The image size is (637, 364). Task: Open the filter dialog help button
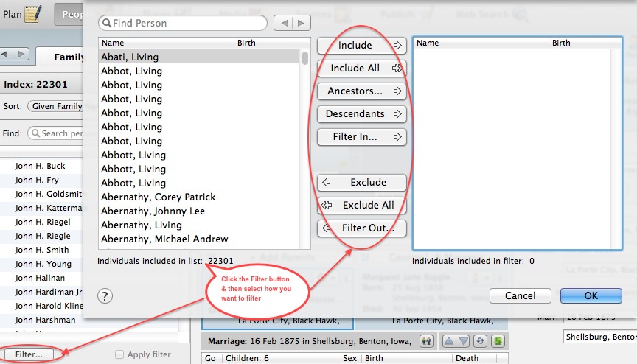click(105, 295)
